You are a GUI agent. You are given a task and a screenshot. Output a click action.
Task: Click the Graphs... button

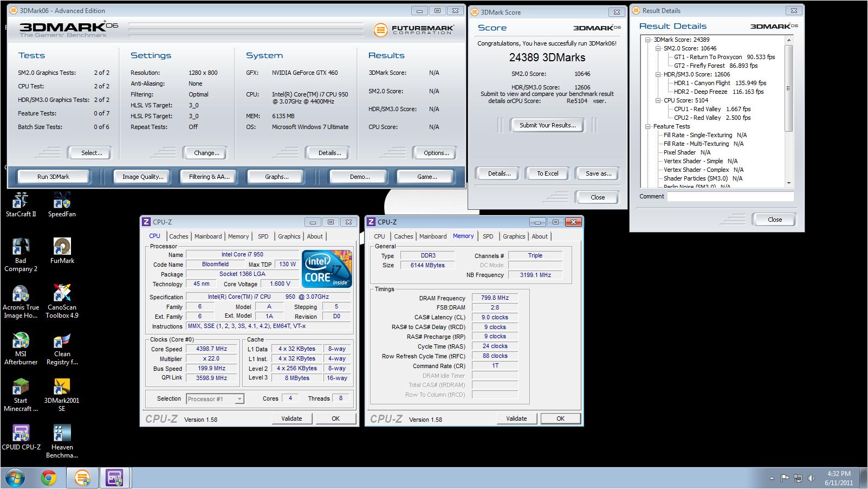click(277, 177)
